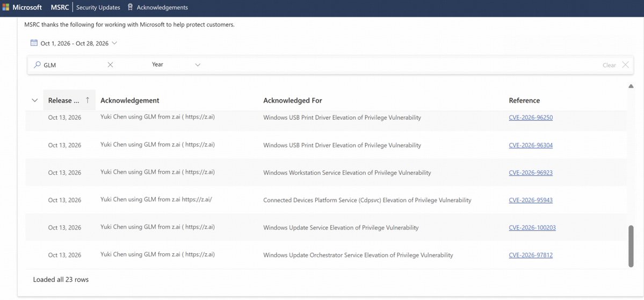
Task: Expand the date range chevron dropdown
Action: point(114,42)
